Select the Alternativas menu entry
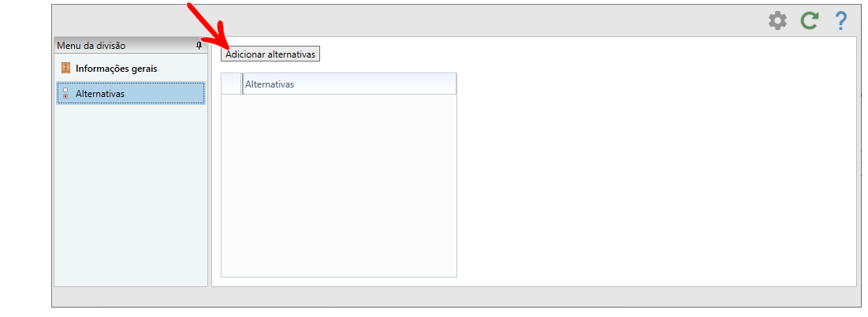This screenshot has width=868, height=317. [x=131, y=93]
